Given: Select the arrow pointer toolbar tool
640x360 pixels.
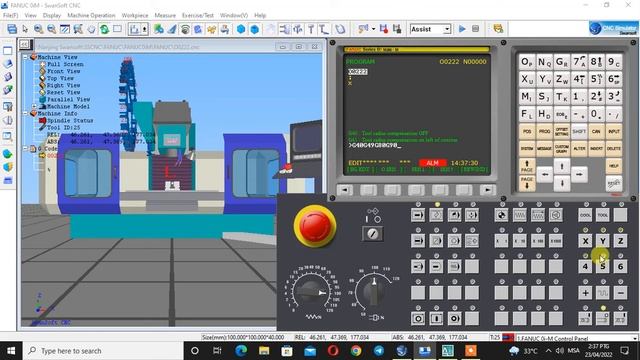Looking at the screenshot, I should (x=25, y=29).
